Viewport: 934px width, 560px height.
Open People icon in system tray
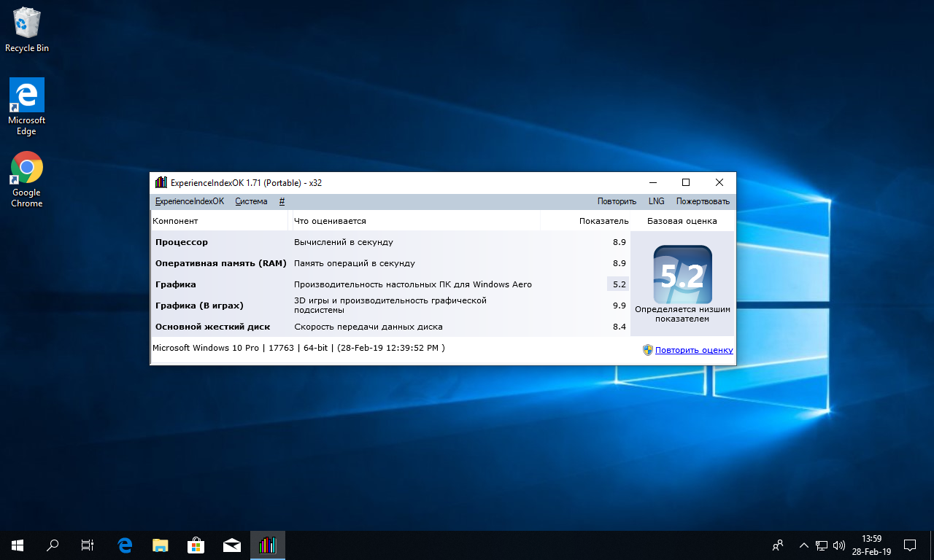pyautogui.click(x=778, y=545)
